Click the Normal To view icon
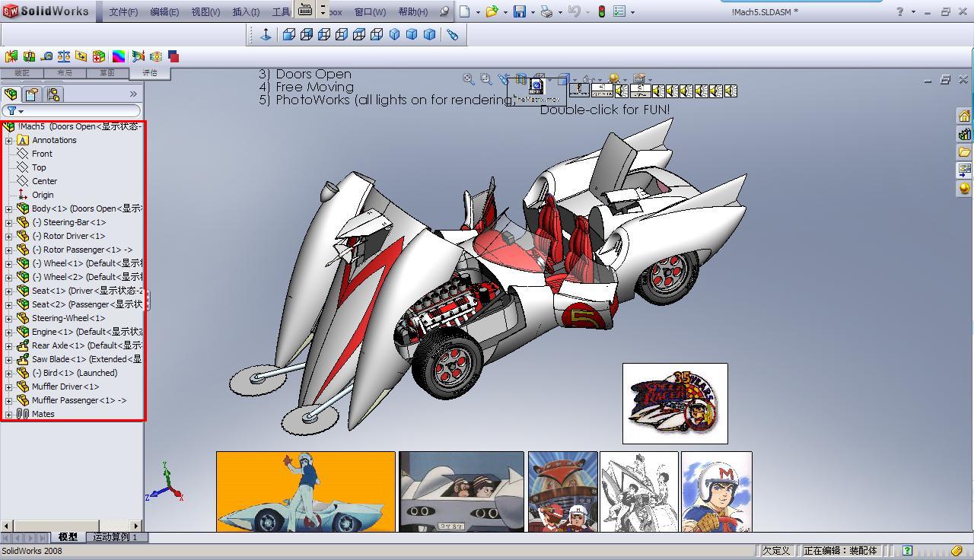Screen dimensions: 974x560 (x=266, y=34)
